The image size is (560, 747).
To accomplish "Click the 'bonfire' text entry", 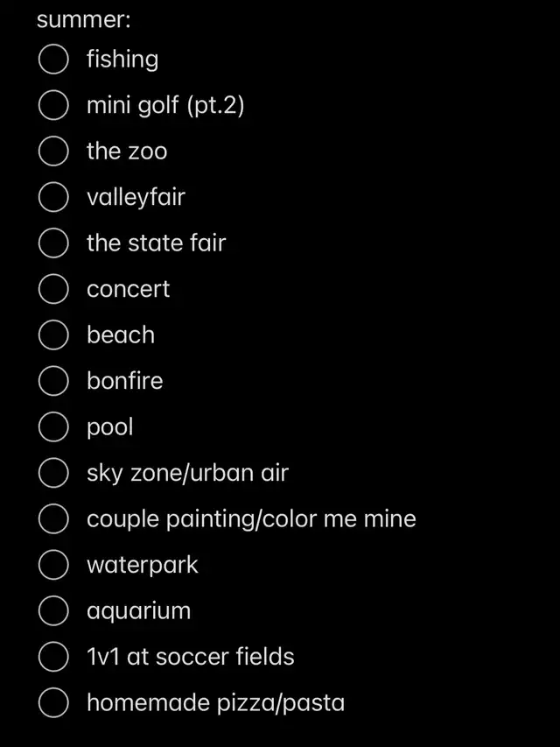I will click(x=124, y=382).
